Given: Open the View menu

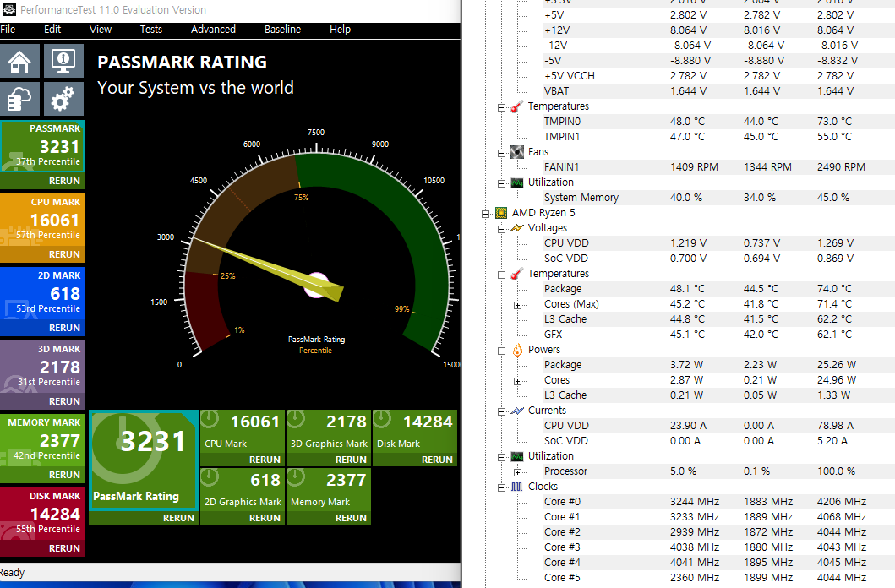Looking at the screenshot, I should (x=101, y=29).
